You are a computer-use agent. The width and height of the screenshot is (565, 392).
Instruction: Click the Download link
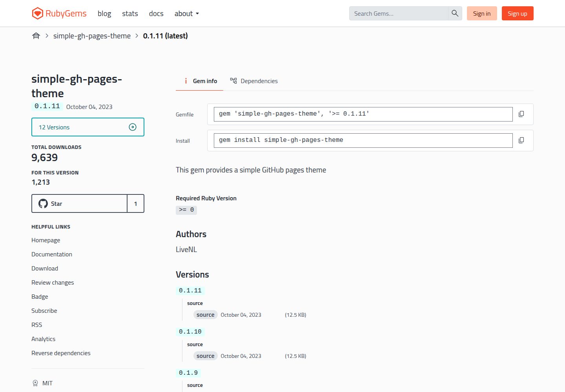click(x=45, y=268)
